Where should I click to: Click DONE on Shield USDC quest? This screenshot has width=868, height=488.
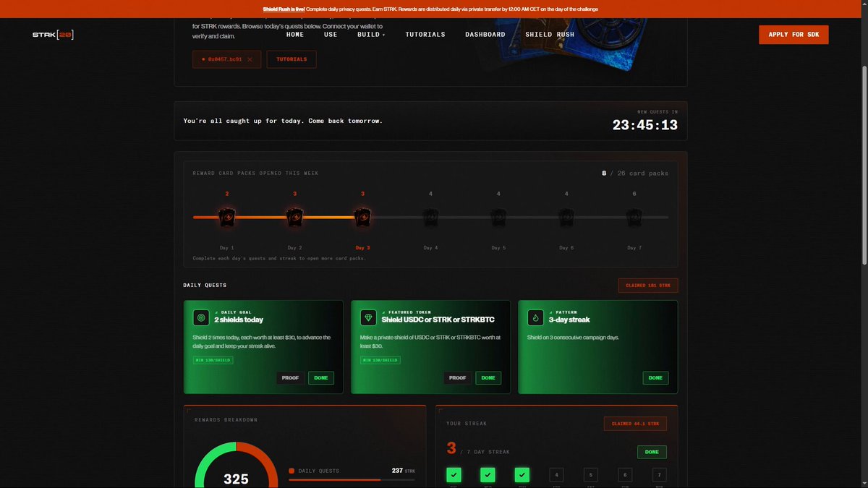pyautogui.click(x=488, y=377)
